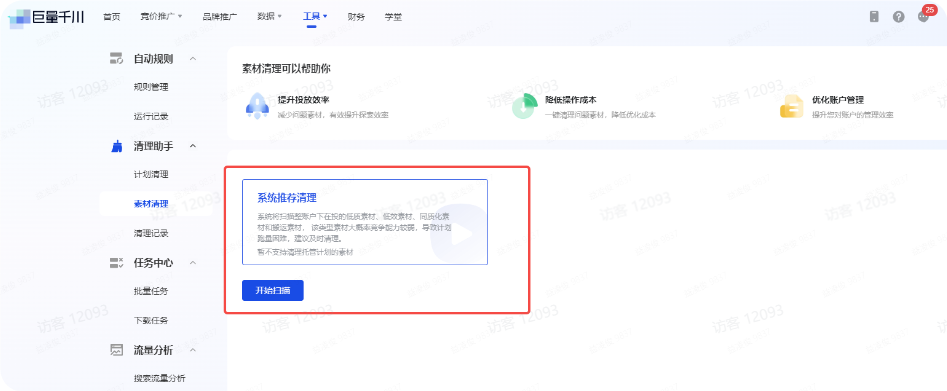Click the 开始扫描 button
Screen dimensions: 947x391
pos(272,291)
